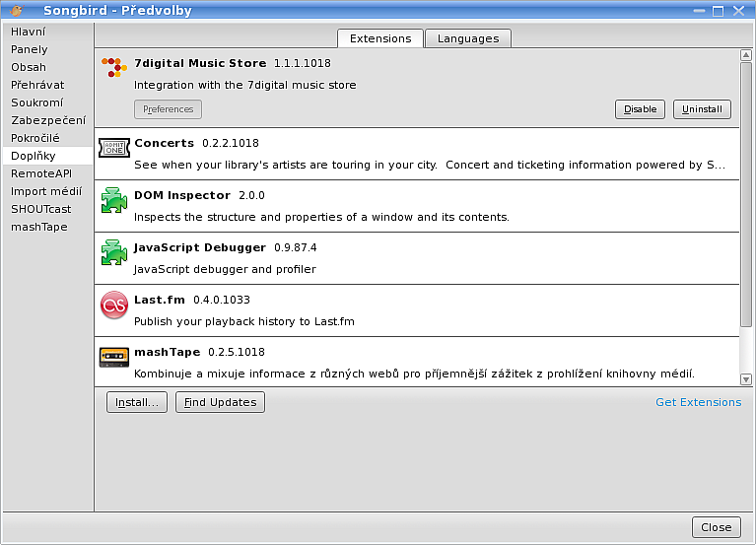Click the extensions list scroll down arrow
The image size is (756, 545).
tap(746, 379)
